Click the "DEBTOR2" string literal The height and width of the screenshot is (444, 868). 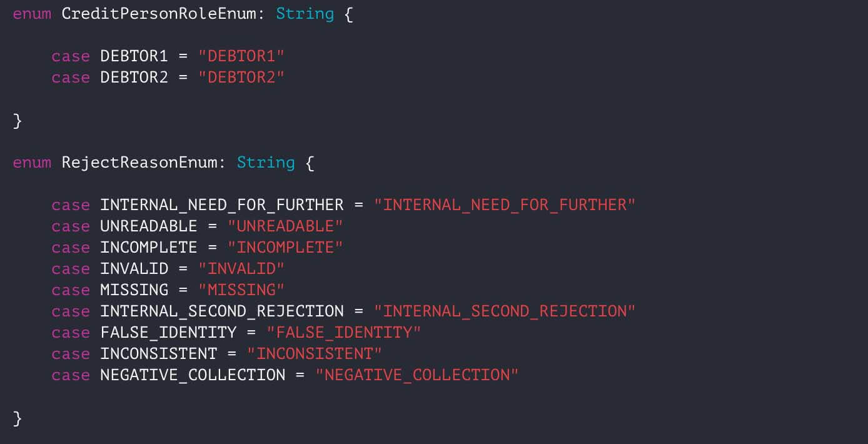(x=241, y=78)
